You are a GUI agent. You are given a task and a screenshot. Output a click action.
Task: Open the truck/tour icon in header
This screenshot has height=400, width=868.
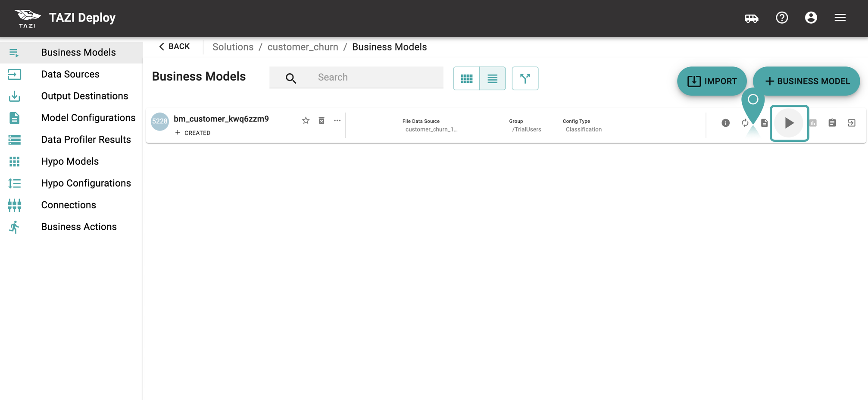(x=752, y=18)
